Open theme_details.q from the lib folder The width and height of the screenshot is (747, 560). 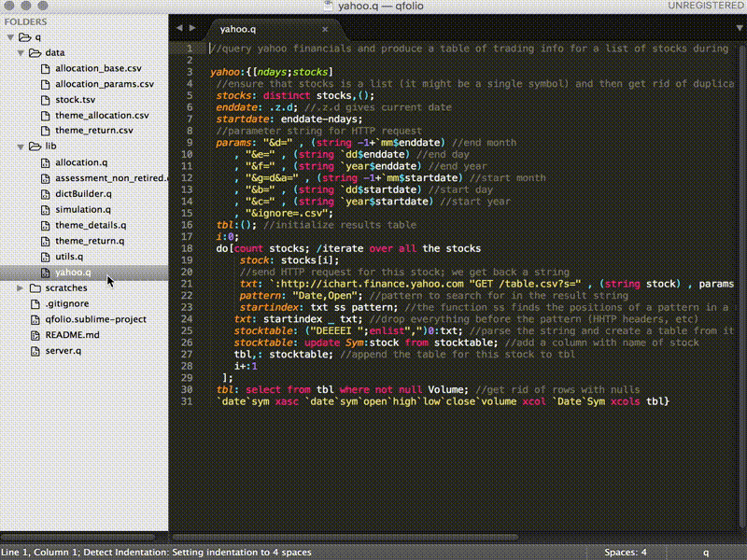91,226
